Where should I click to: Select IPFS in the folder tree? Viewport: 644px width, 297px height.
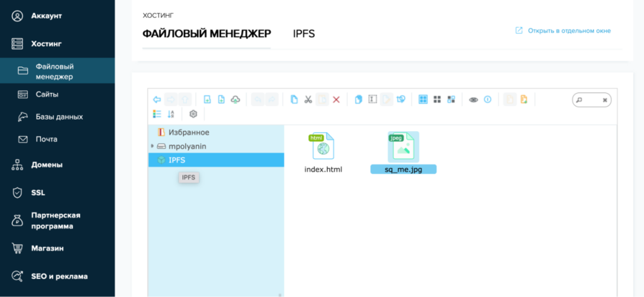tap(177, 160)
